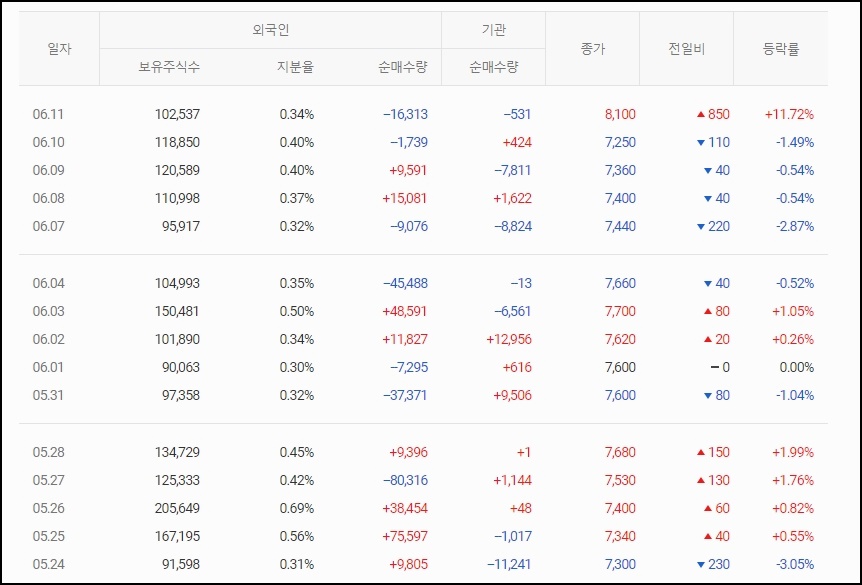Screen dimensions: 862x585
Task: Select the 05.28 date cell
Action: click(48, 452)
